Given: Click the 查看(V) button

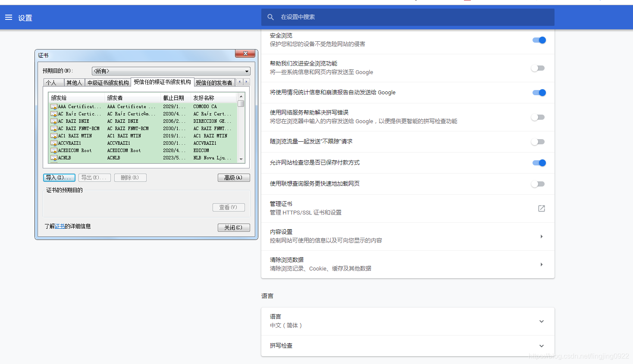Looking at the screenshot, I should [229, 207].
